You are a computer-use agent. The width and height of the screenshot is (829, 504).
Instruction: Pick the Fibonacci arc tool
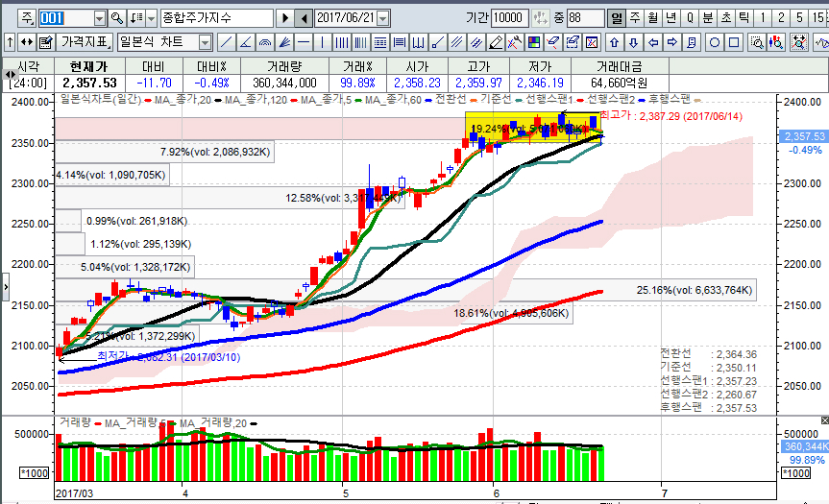(x=265, y=42)
